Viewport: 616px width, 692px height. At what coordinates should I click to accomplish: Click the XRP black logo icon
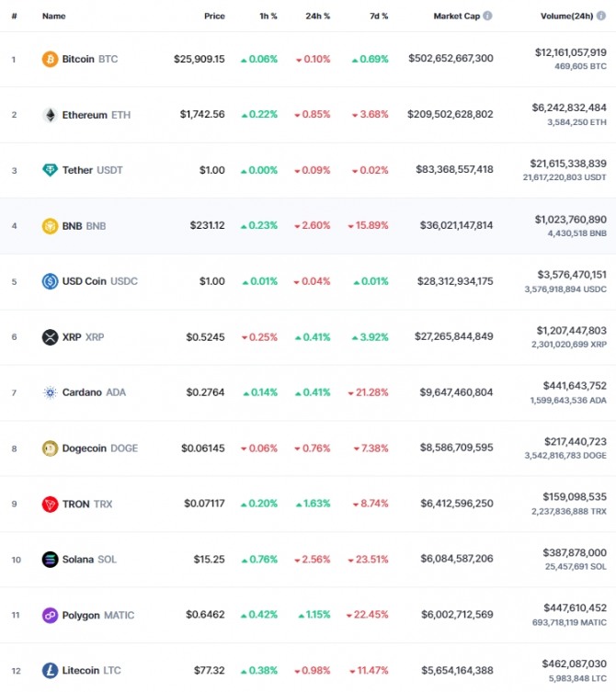50,337
